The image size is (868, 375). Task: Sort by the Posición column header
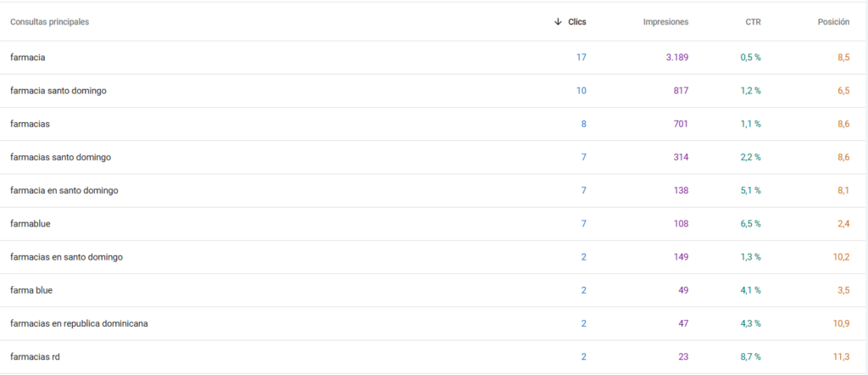(832, 22)
